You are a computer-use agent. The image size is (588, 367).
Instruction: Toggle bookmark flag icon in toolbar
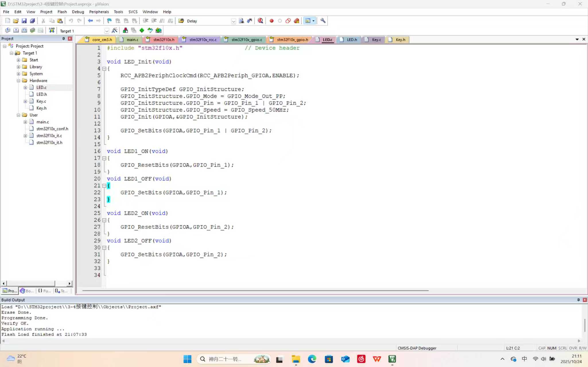(109, 21)
